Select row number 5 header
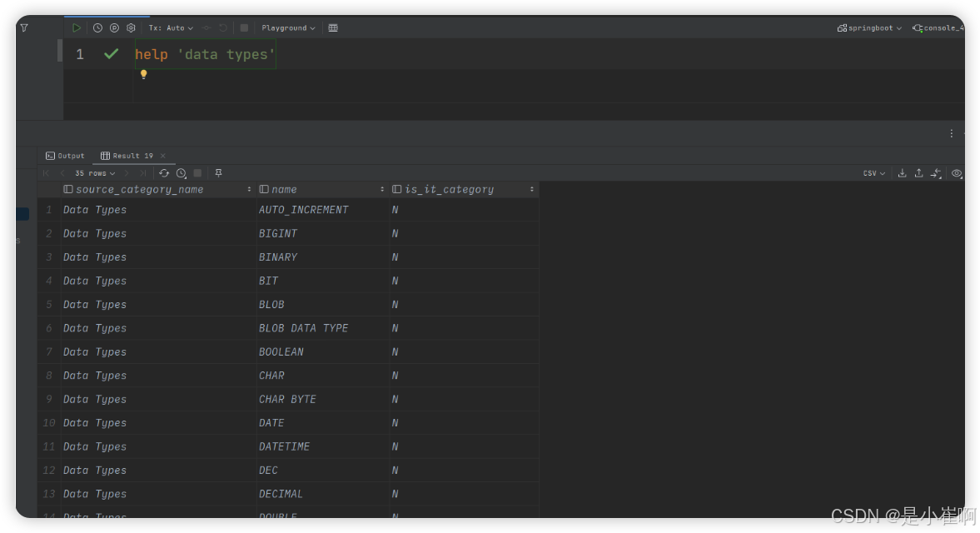 pyautogui.click(x=49, y=305)
